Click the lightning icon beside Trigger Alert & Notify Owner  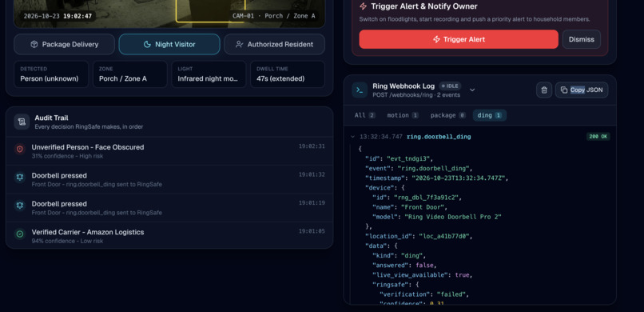click(x=363, y=6)
